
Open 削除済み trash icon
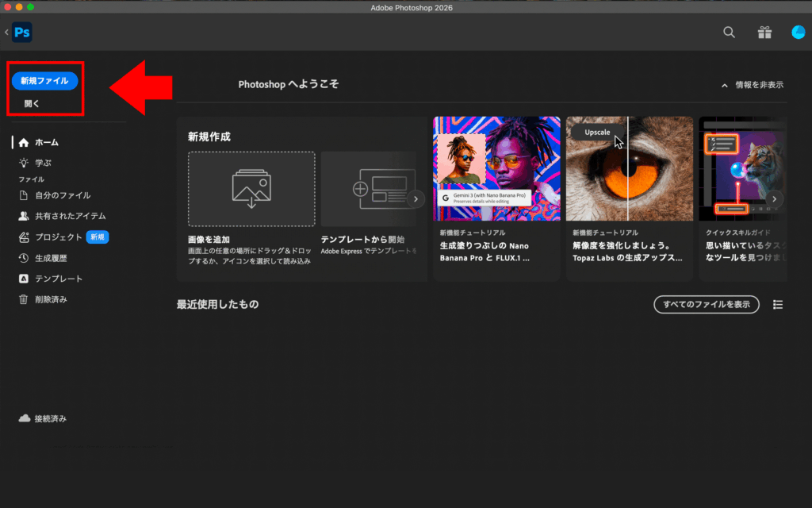click(x=24, y=299)
